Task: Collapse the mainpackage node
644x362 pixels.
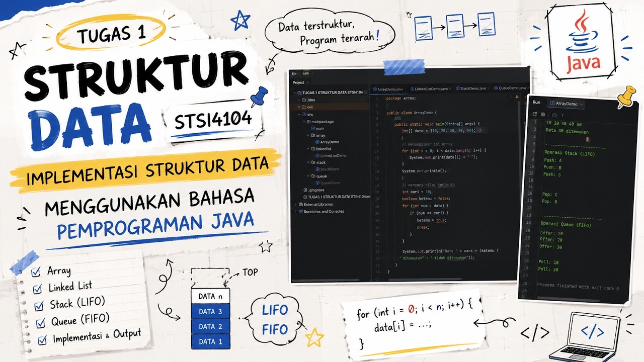Action: click(303, 122)
